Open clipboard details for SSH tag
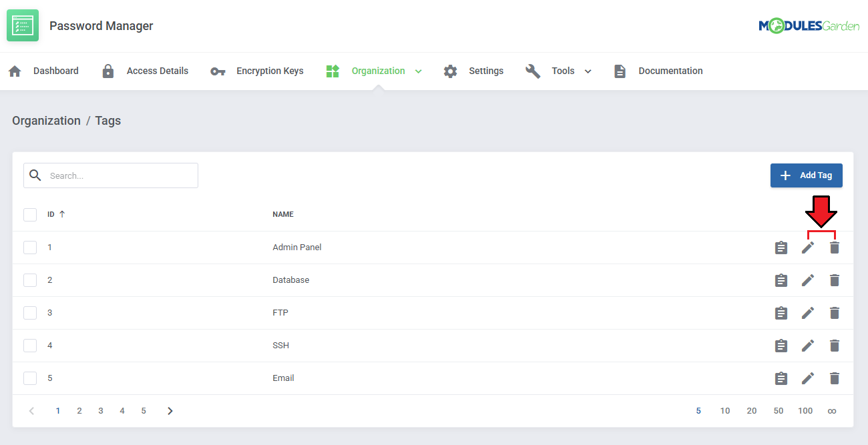Image resolution: width=868 pixels, height=445 pixels. click(781, 346)
